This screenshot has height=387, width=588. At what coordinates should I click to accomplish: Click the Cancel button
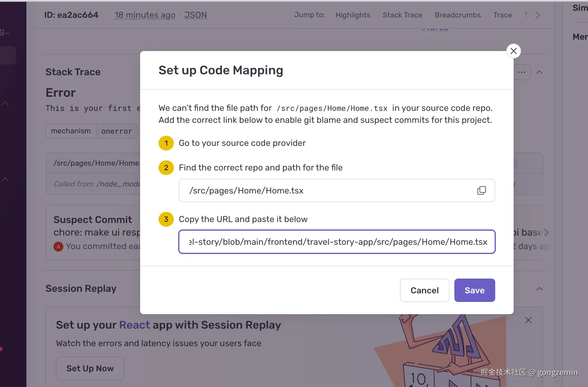[x=424, y=290]
